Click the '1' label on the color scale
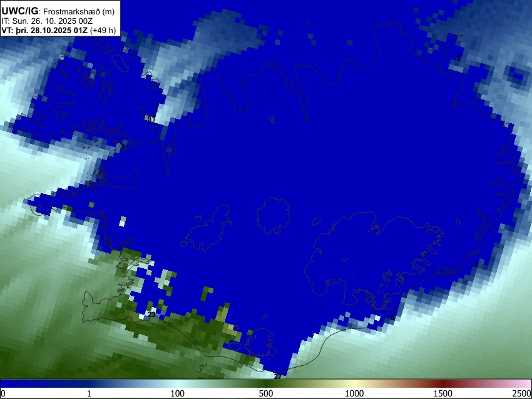532x399 pixels. coord(89,393)
